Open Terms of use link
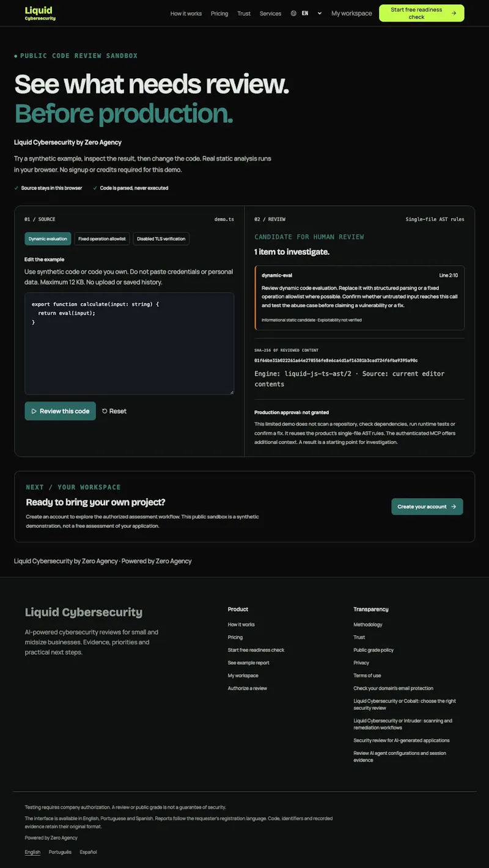This screenshot has width=489, height=868. coord(367,676)
